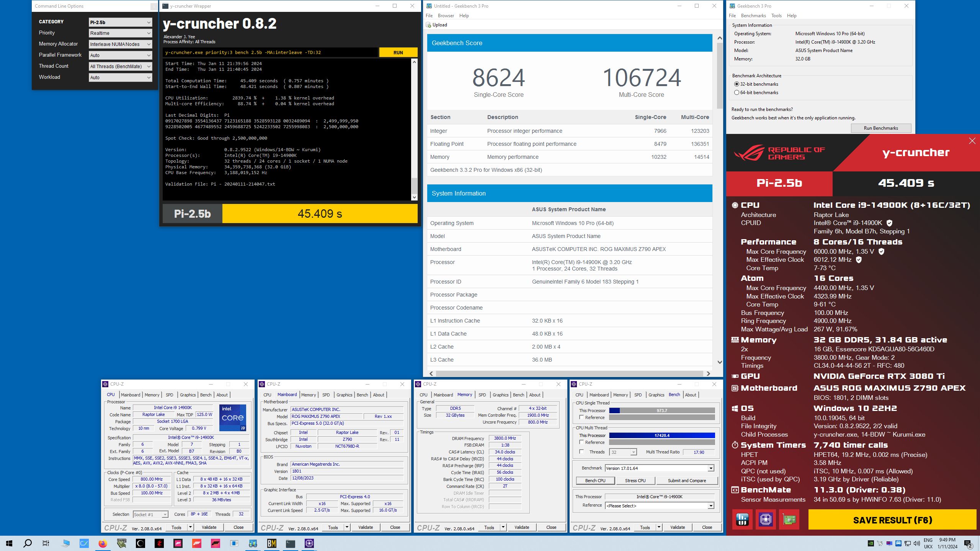This screenshot has height=551, width=980.
Task: Switch to CPU-Z purple chip taskbar icon
Action: pos(309,543)
